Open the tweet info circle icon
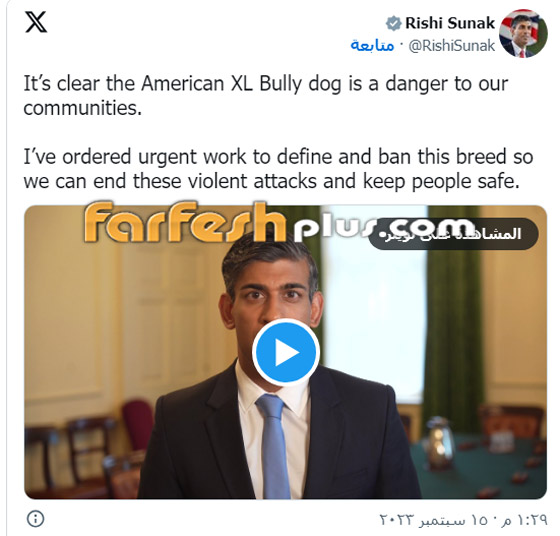 point(35,518)
